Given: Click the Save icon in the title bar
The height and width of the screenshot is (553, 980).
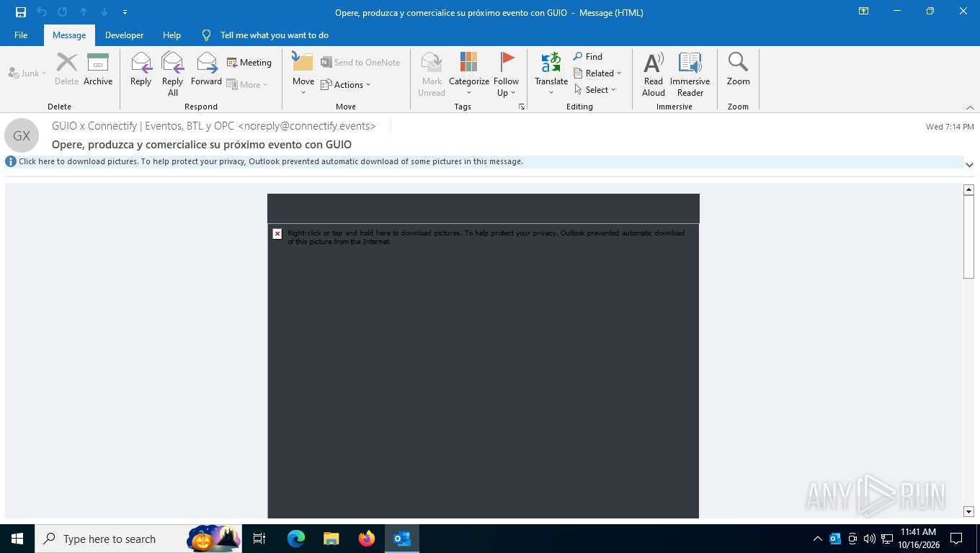Looking at the screenshot, I should (x=21, y=12).
